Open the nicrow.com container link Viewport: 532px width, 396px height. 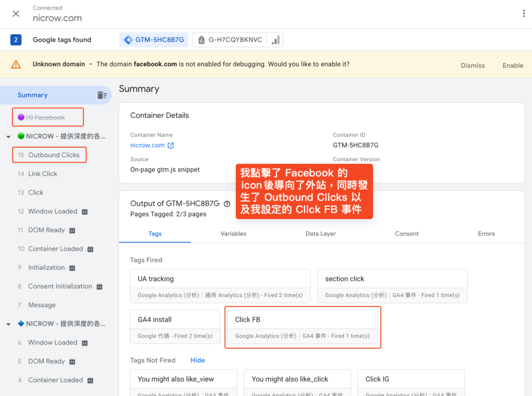tap(148, 145)
